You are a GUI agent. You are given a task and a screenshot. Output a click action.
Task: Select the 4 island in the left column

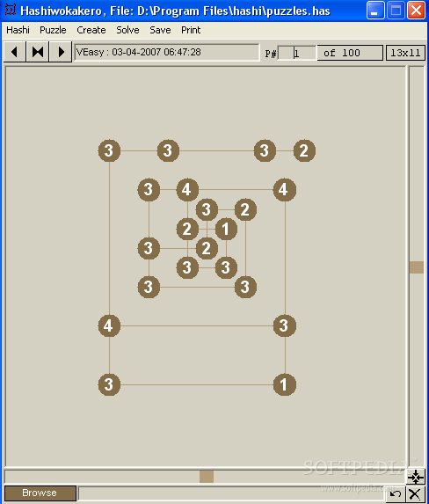click(109, 325)
